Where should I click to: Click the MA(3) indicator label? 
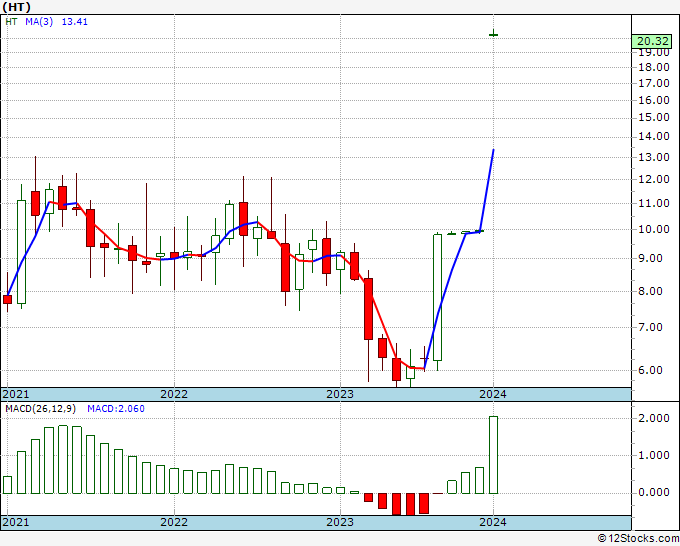(39, 22)
